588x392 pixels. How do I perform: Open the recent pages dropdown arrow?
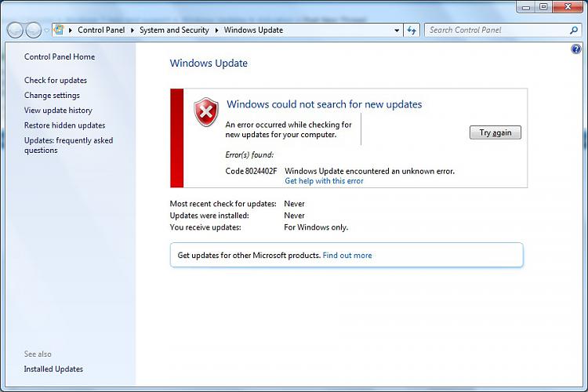(46, 31)
